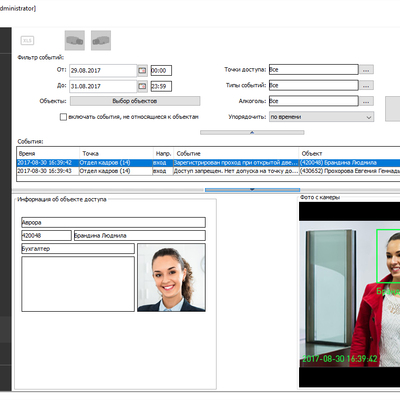Click the ellipsis button beside Типы событий
400x400 pixels.
tap(366, 85)
